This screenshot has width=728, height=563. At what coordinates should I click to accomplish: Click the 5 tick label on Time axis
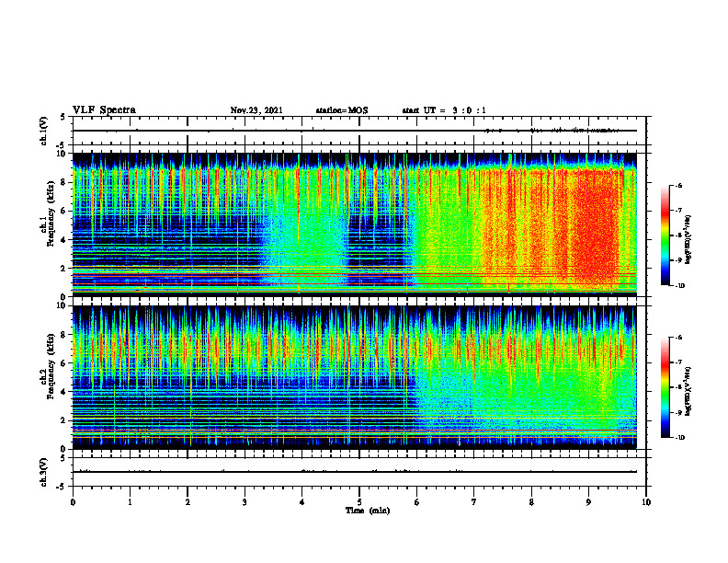point(359,502)
